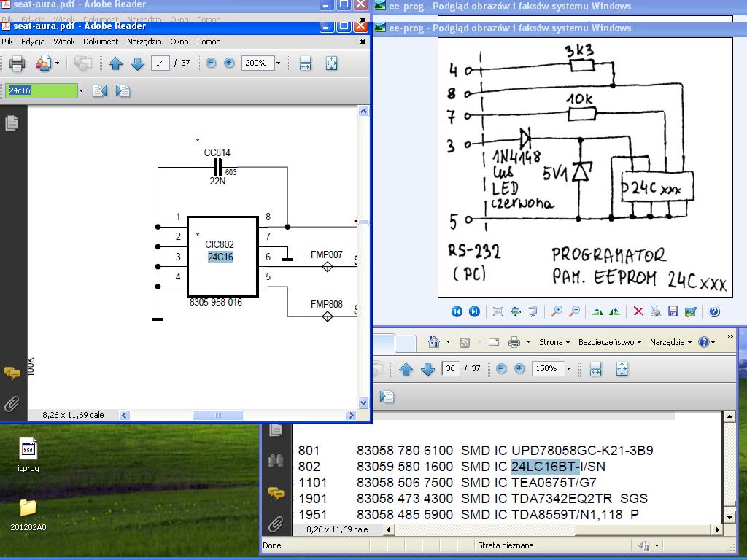Show previous image in picture viewer
The height and width of the screenshot is (560, 747).
tap(457, 311)
